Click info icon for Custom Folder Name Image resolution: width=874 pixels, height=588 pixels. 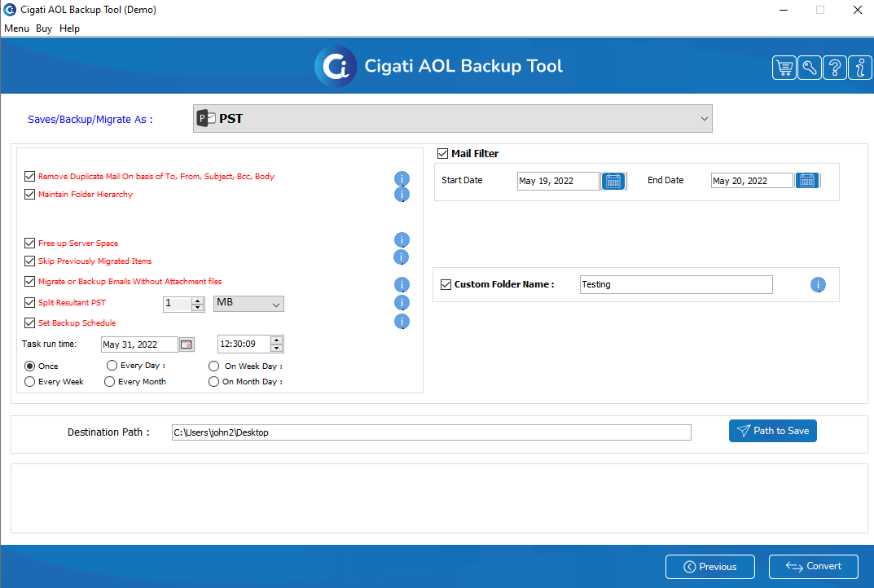[x=818, y=285]
